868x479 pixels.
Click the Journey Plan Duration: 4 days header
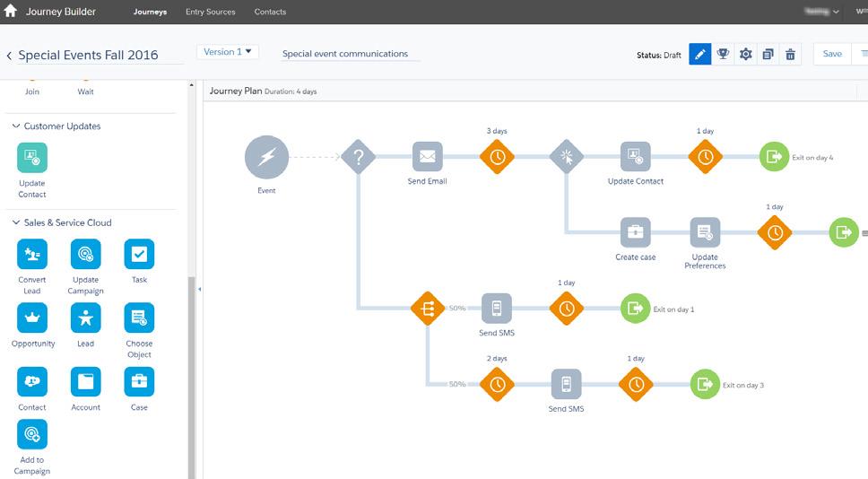(263, 91)
